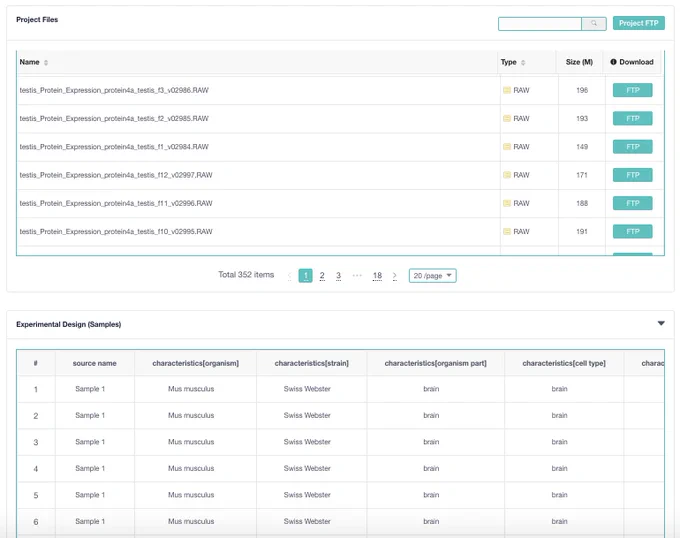This screenshot has height=538, width=680.
Task: Download testis_f2_v02985.RAW via FTP
Action: 632,118
